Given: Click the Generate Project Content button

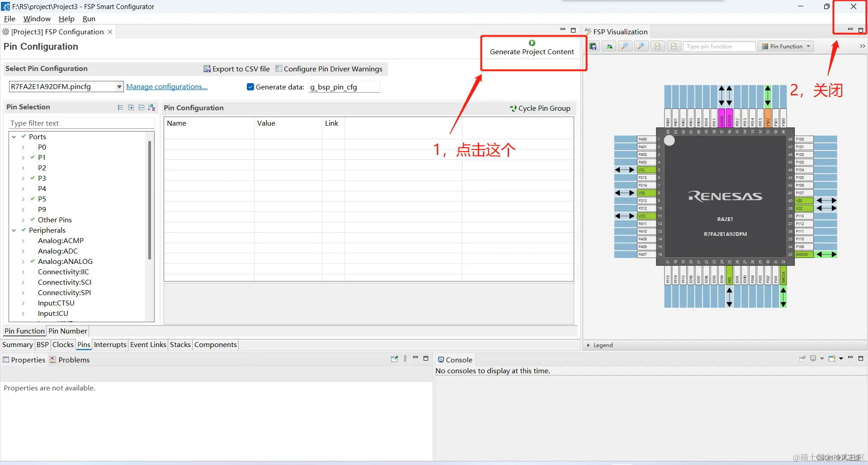Looking at the screenshot, I should coord(532,48).
